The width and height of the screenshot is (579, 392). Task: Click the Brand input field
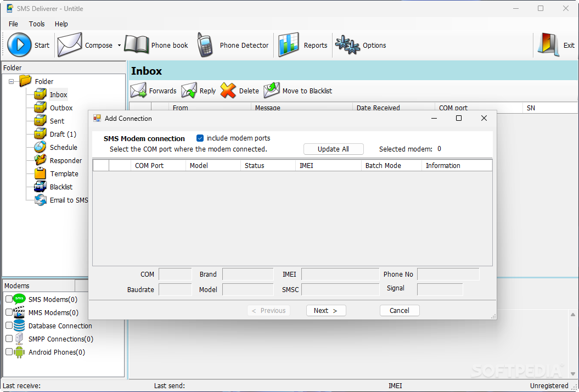(x=248, y=274)
